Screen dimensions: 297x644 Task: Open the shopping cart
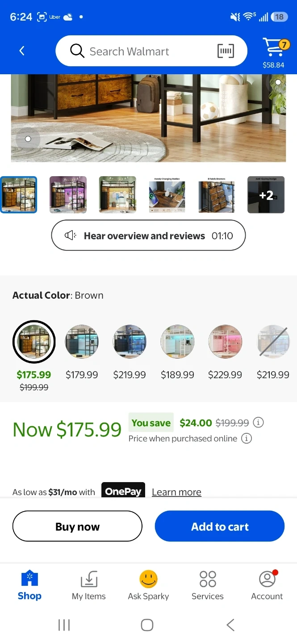pyautogui.click(x=273, y=47)
